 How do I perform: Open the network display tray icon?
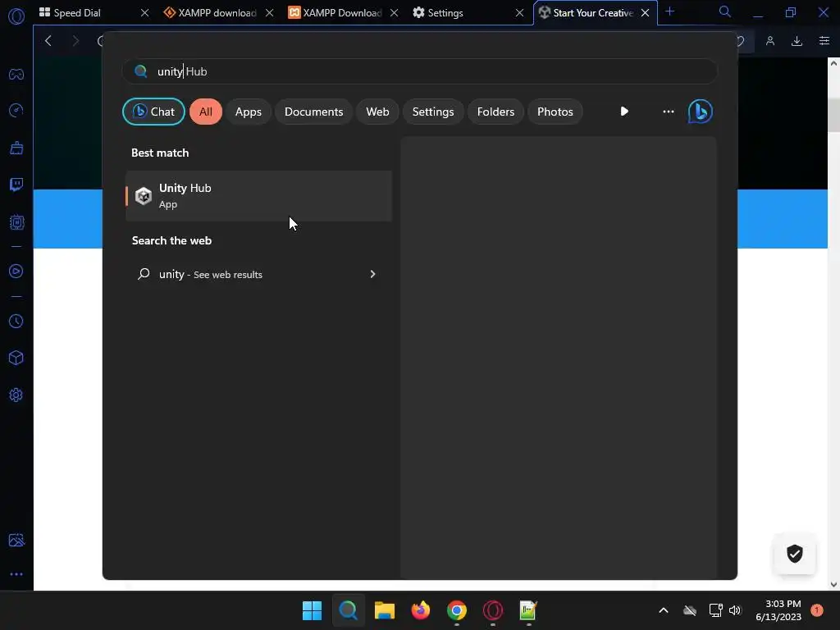(715, 610)
